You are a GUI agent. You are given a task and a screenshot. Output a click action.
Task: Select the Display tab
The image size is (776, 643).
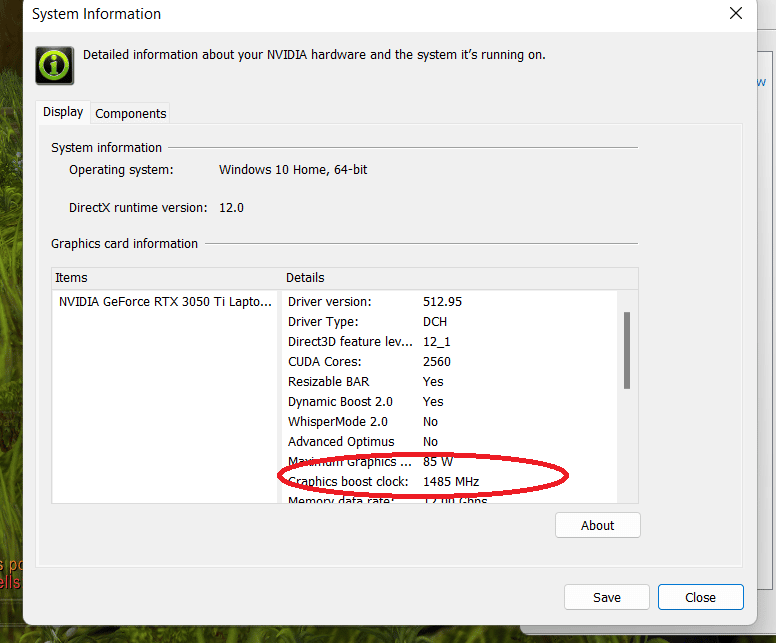click(63, 112)
